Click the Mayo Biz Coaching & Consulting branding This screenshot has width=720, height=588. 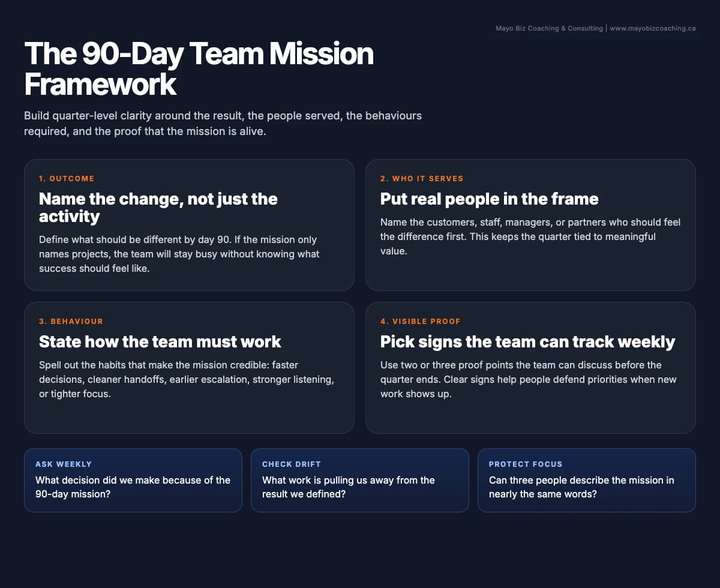pos(549,28)
